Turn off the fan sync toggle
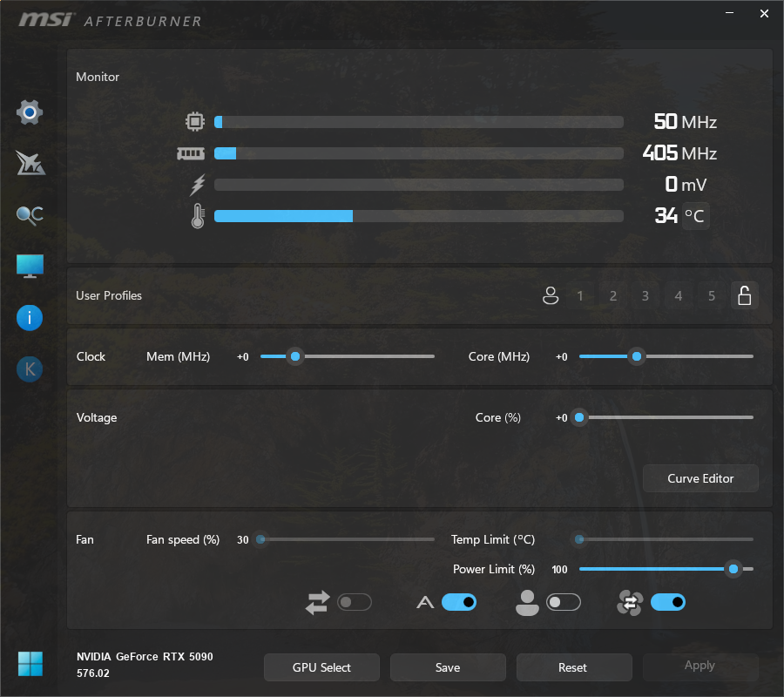 667,602
